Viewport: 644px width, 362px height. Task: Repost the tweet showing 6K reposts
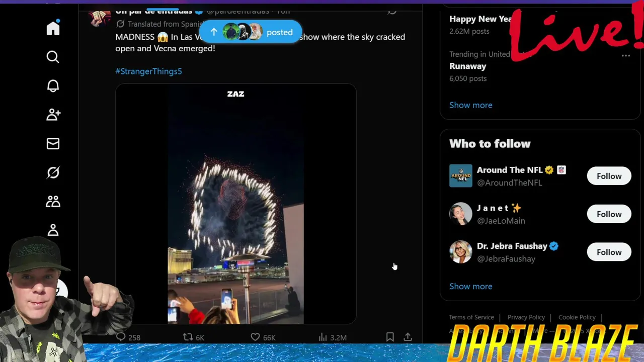tap(194, 337)
